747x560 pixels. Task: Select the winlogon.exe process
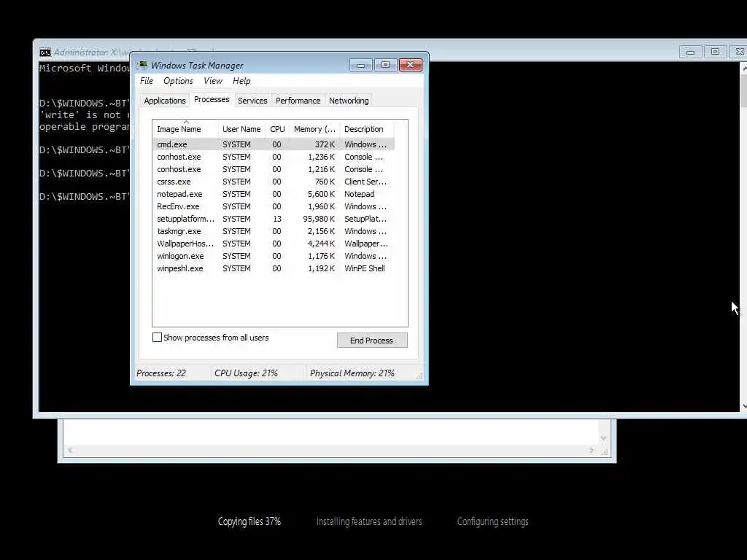pos(274,256)
